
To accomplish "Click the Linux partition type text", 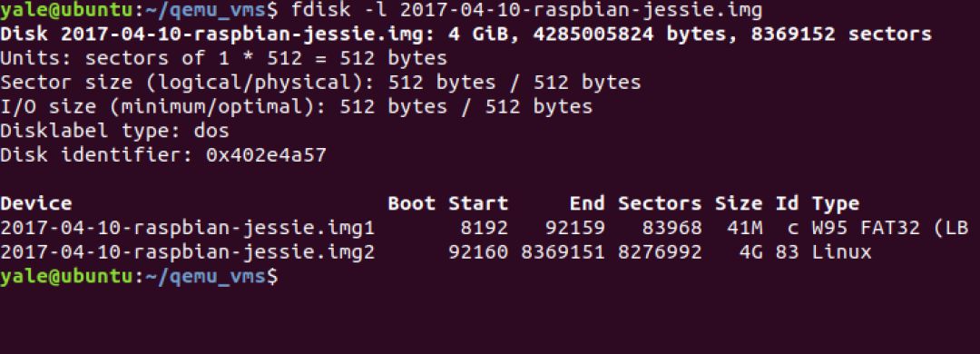I will tap(841, 252).
